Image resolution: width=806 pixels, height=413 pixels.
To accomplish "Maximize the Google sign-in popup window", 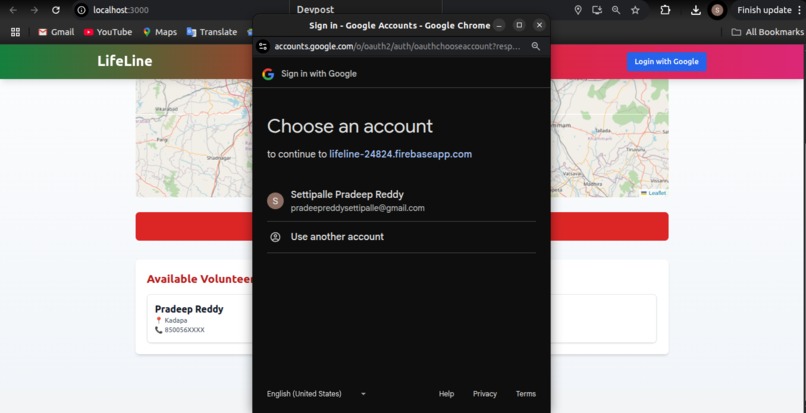I will tap(519, 25).
